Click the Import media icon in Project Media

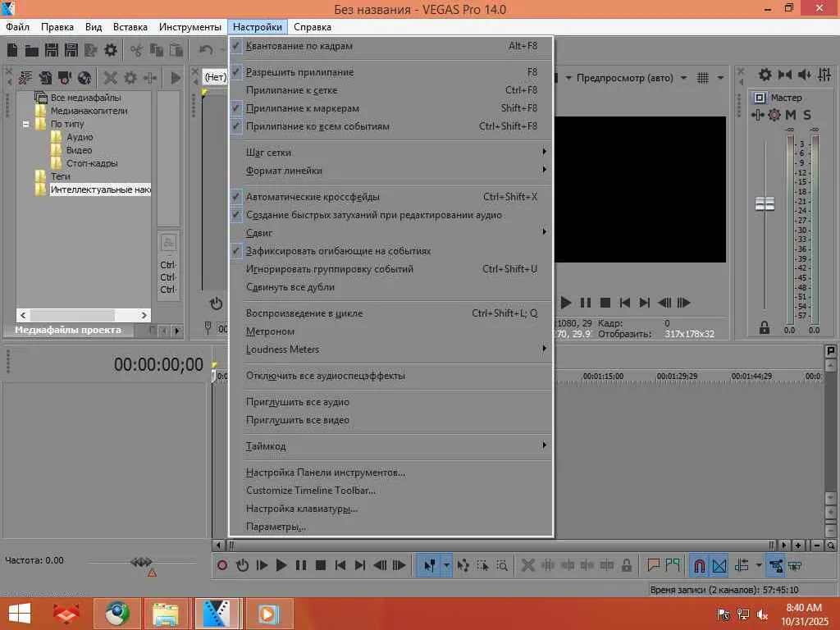(x=25, y=78)
